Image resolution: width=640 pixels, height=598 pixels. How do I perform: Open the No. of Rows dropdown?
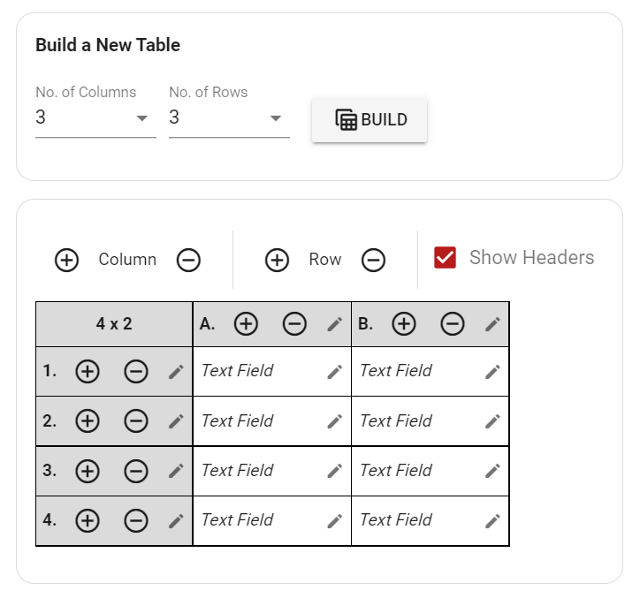pos(229,118)
